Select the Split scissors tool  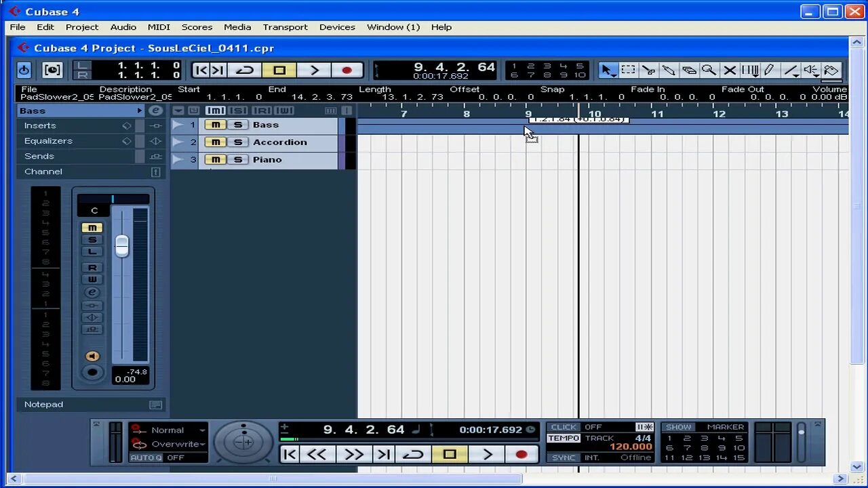[648, 70]
